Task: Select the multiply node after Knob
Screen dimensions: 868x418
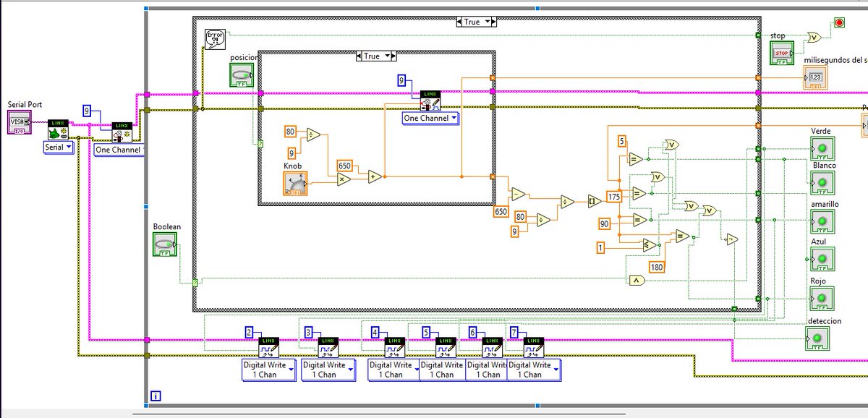Action: click(x=344, y=181)
